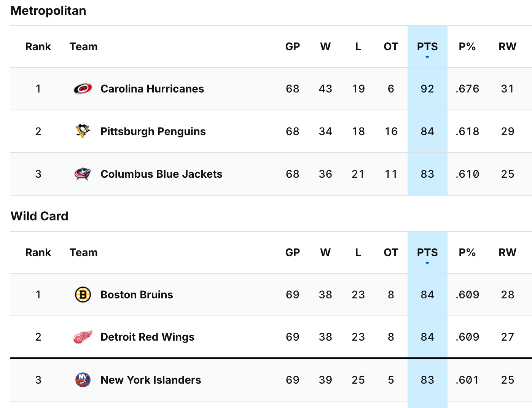Click the Pittsburgh Penguins logo icon
The image size is (532, 408).
83,131
